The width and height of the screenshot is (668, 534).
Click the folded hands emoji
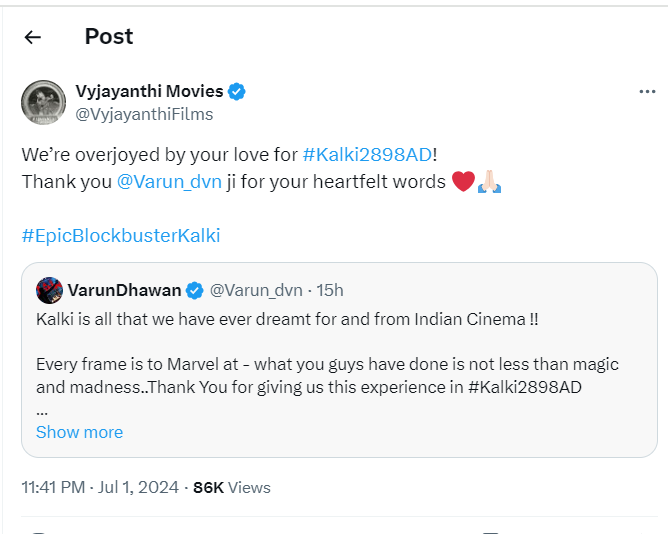[490, 182]
